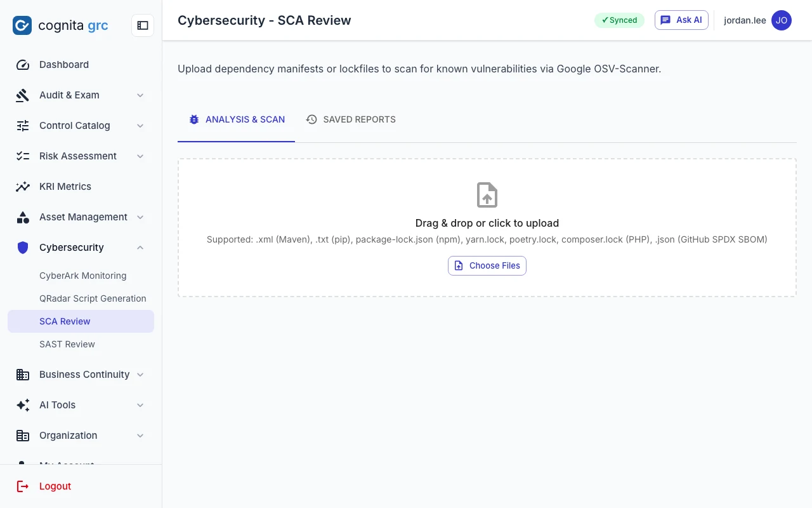Click the AI Tools sparkle icon
This screenshot has width=812, height=508.
pos(23,405)
